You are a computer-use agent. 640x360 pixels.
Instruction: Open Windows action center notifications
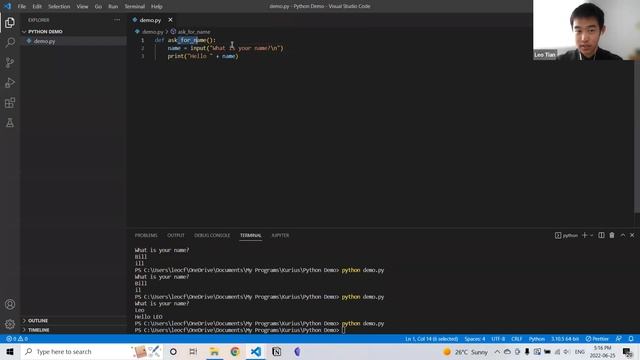click(x=627, y=351)
